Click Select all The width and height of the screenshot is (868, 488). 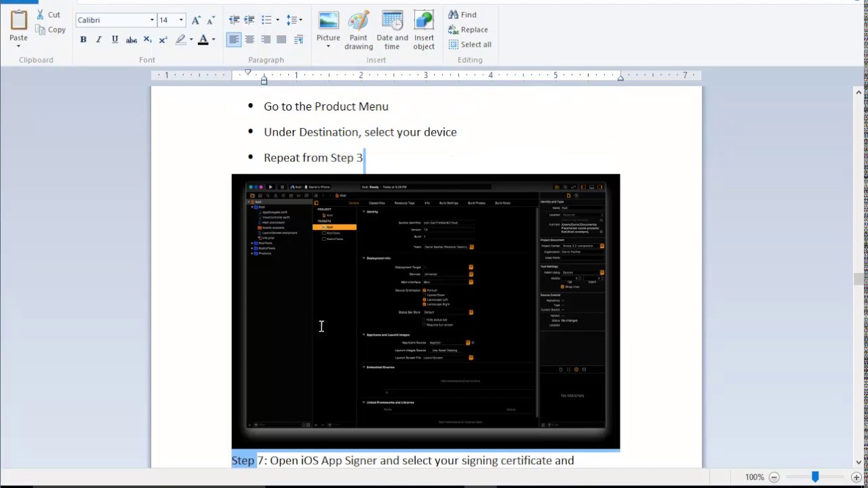click(x=470, y=44)
